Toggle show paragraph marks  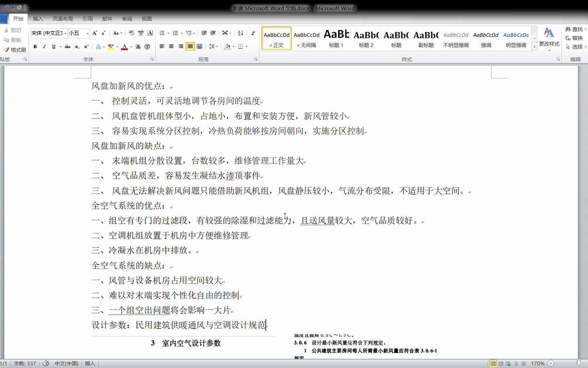pyautogui.click(x=253, y=33)
